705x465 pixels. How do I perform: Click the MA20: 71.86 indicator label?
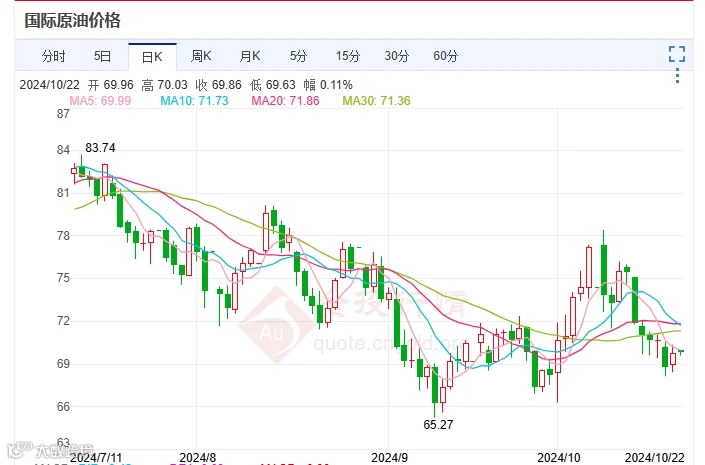[285, 101]
